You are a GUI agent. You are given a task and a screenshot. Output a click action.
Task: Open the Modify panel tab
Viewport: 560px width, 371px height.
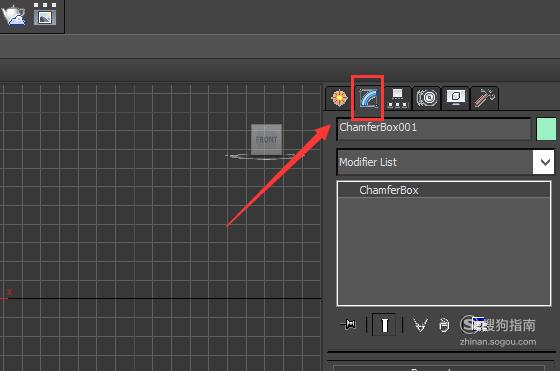coord(368,98)
